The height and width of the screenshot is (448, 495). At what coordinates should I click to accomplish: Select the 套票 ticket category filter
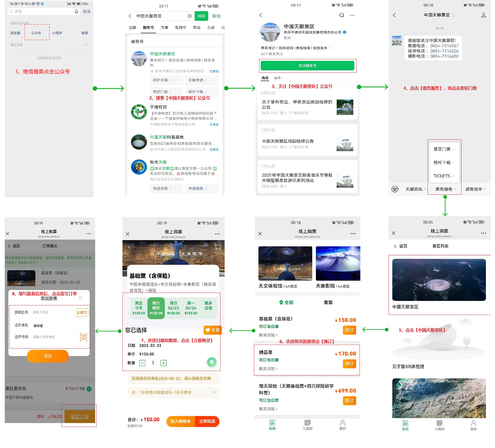pyautogui.click(x=328, y=302)
